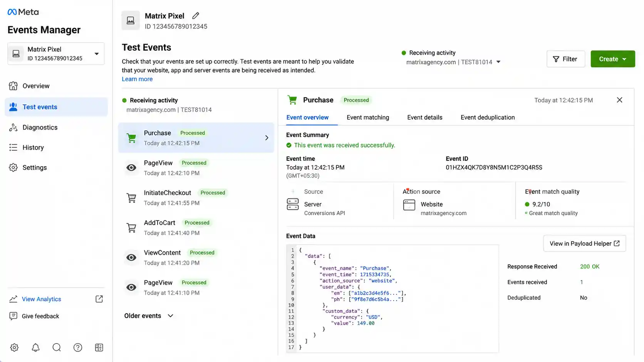Switch to the Event details tab
This screenshot has width=644, height=362.
[425, 117]
